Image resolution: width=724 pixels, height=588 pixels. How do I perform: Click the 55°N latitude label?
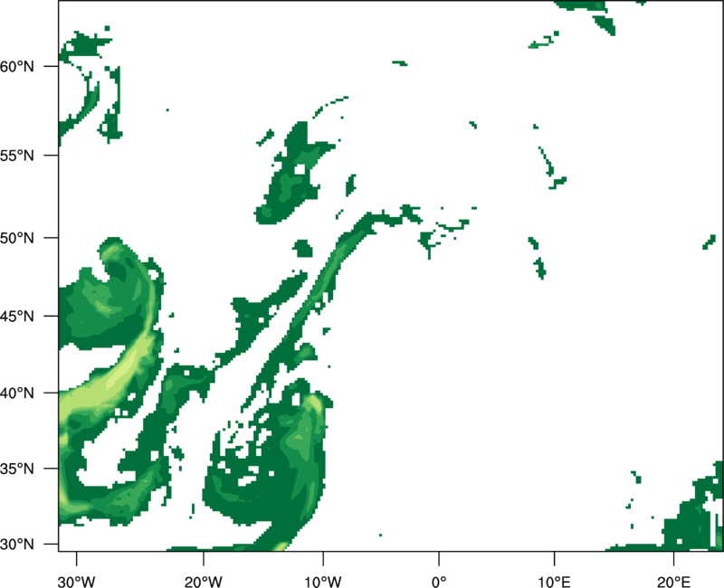(17, 156)
